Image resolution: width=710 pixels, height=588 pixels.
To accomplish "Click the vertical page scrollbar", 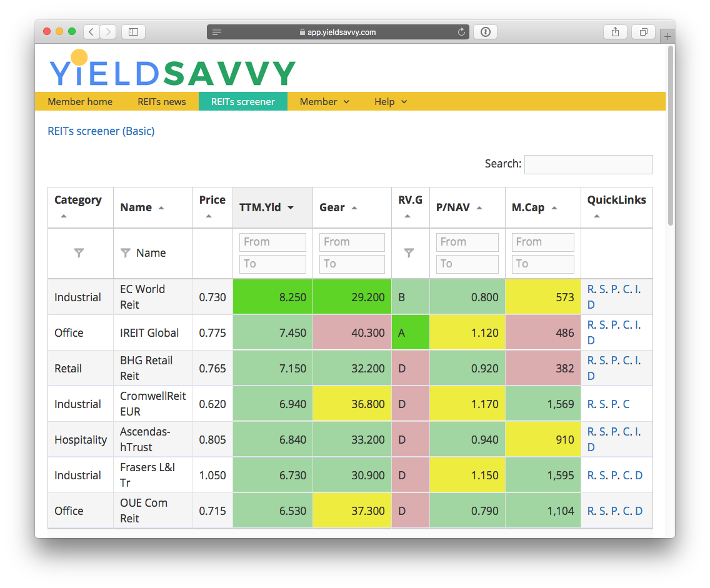I will coord(670,134).
